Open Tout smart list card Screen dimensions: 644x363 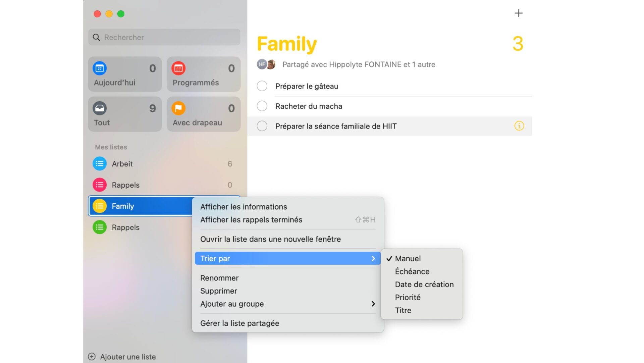tap(125, 114)
